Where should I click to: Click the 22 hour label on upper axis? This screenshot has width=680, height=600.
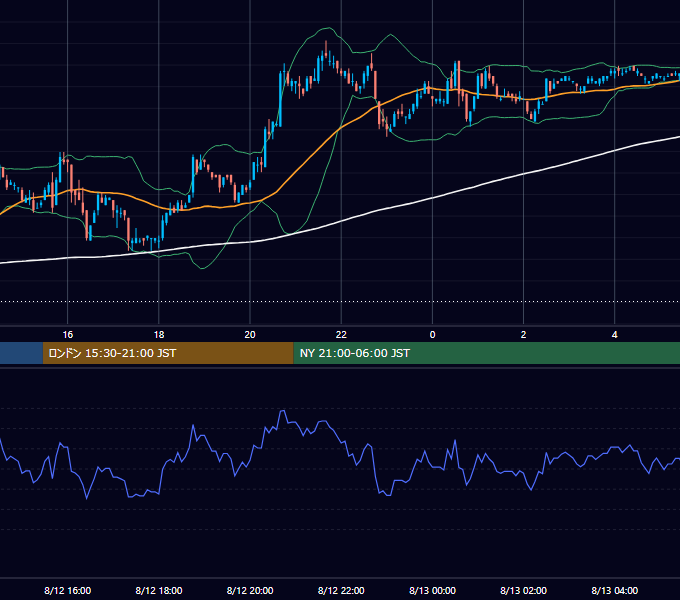point(341,335)
